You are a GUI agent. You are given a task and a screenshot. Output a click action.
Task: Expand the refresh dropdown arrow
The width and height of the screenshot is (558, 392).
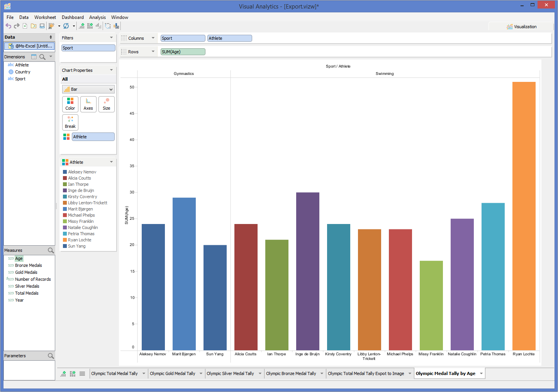click(74, 26)
